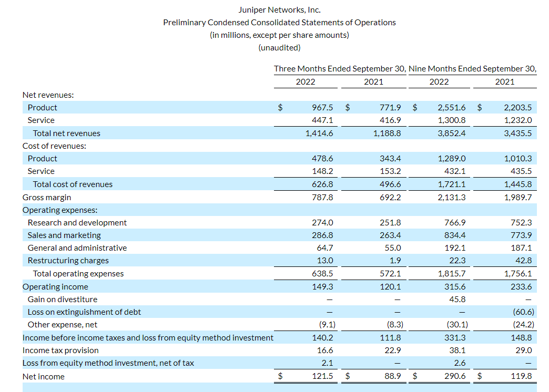The image size is (549, 392).
Task: Select the Total operating expenses label
Action: pos(78,273)
